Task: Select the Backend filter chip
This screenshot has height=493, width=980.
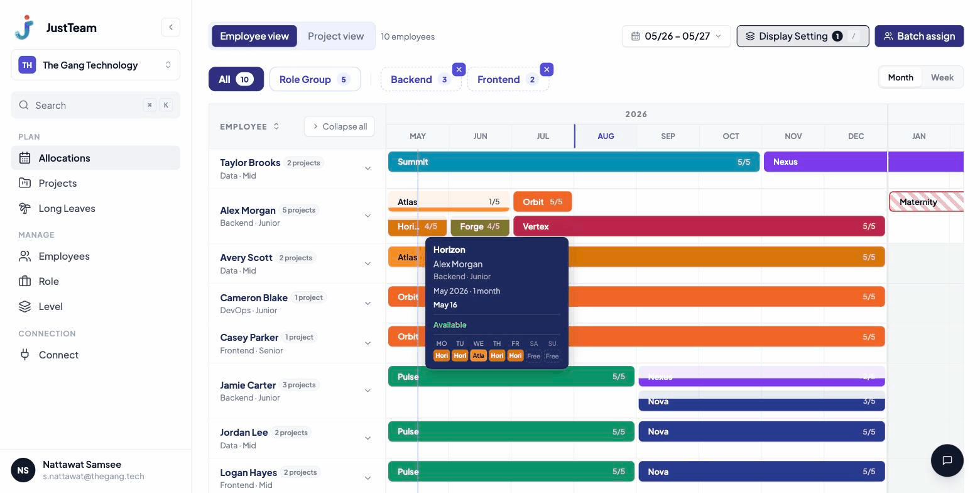Action: coord(420,79)
